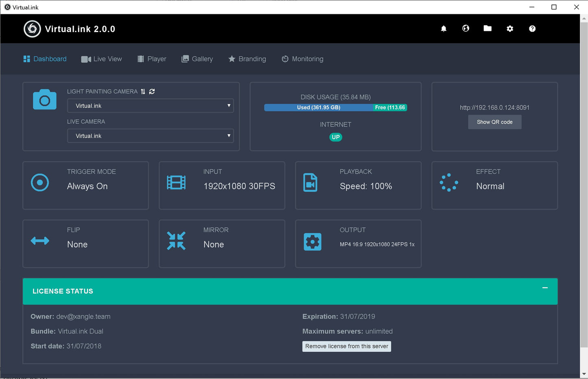This screenshot has height=379, width=588.
Task: Click the help question mark icon
Action: pyautogui.click(x=532, y=28)
